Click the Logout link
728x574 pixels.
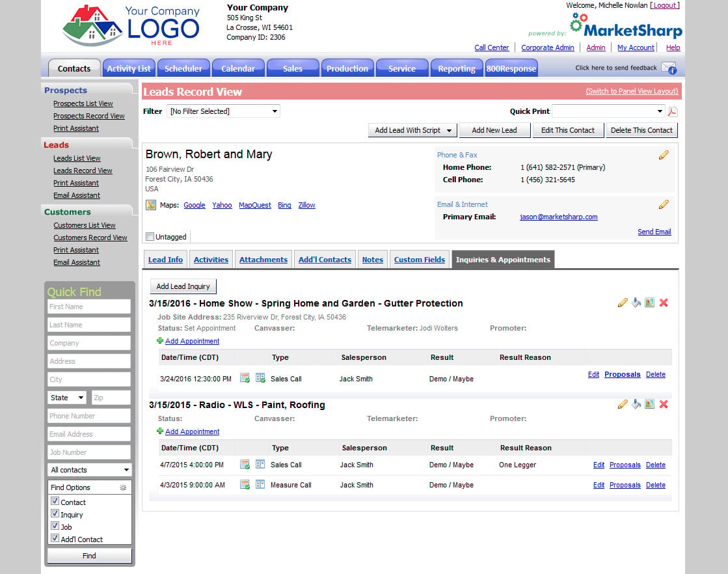point(665,5)
